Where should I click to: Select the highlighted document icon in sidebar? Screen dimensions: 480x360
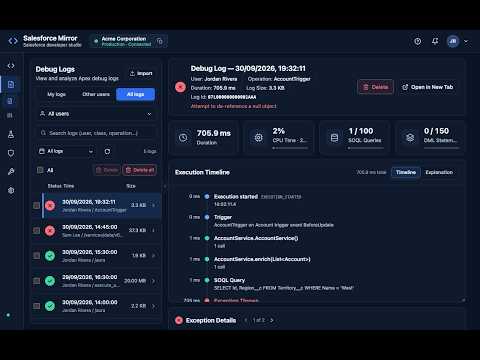pos(11,84)
